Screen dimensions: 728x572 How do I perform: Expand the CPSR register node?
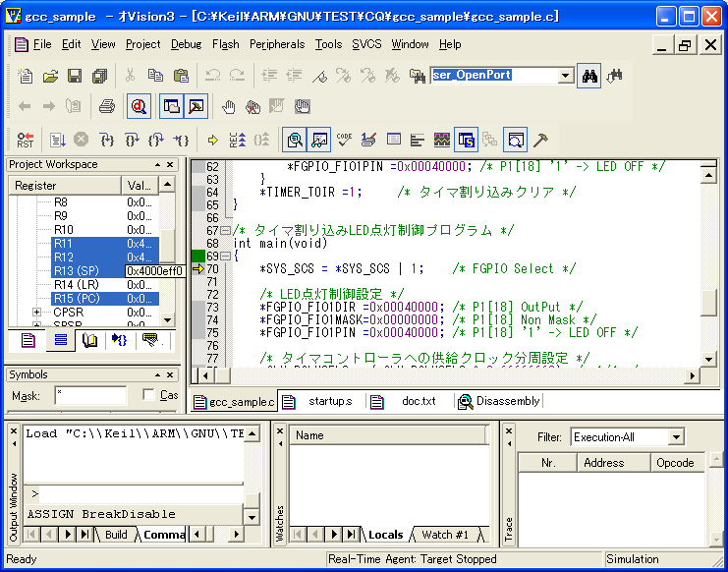pos(36,312)
